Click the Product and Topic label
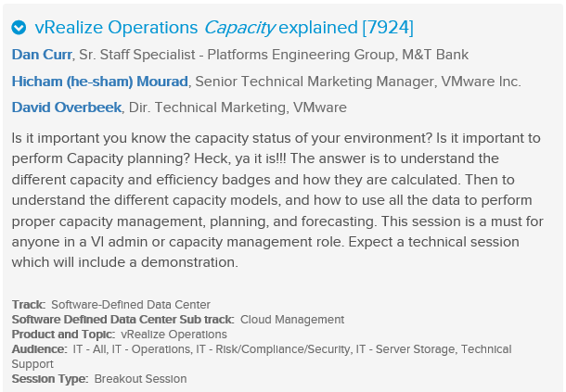The height and width of the screenshot is (392, 566). pos(62,335)
